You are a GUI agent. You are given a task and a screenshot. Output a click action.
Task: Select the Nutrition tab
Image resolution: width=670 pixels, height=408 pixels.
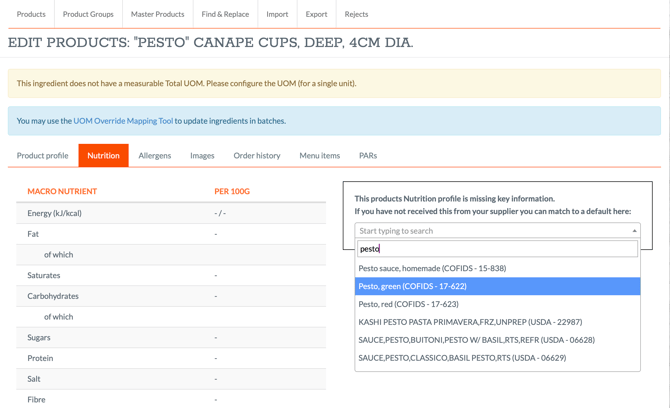[x=103, y=156]
